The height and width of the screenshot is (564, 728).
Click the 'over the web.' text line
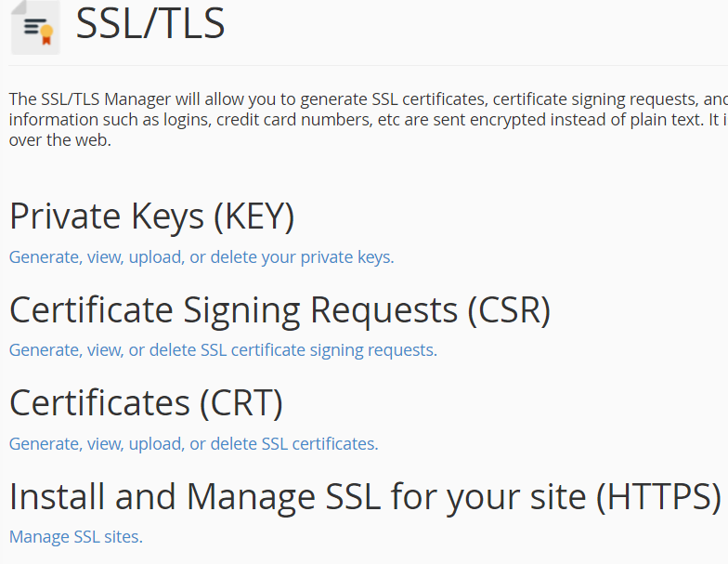coord(60,139)
